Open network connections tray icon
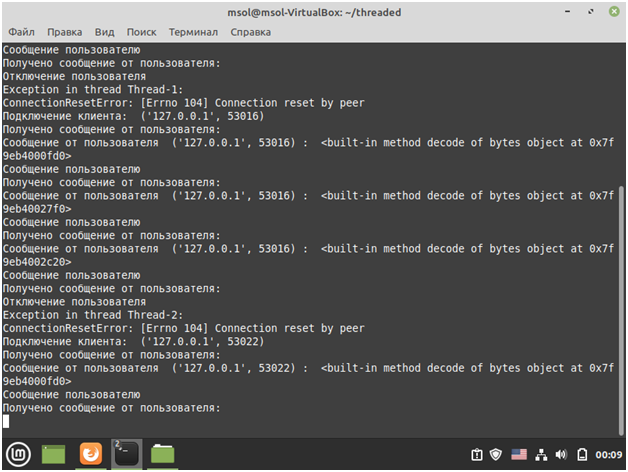The width and height of the screenshot is (628, 472). 541,455
